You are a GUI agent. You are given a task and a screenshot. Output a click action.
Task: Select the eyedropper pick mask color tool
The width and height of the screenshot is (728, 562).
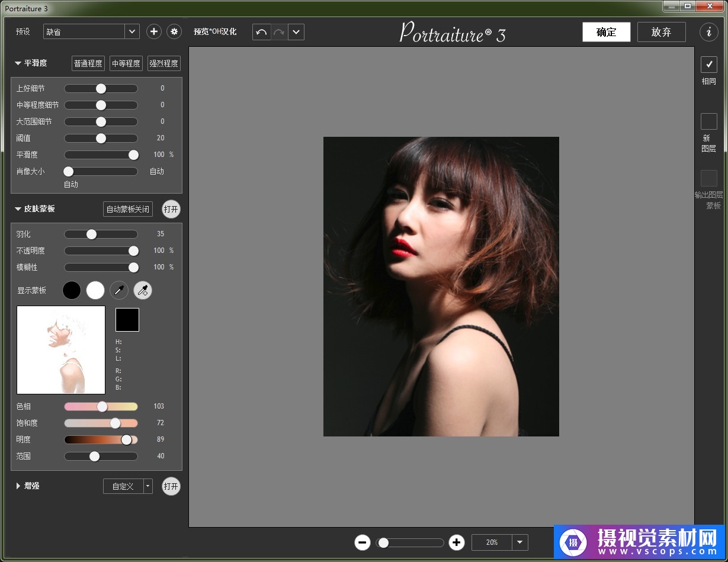[x=119, y=290]
